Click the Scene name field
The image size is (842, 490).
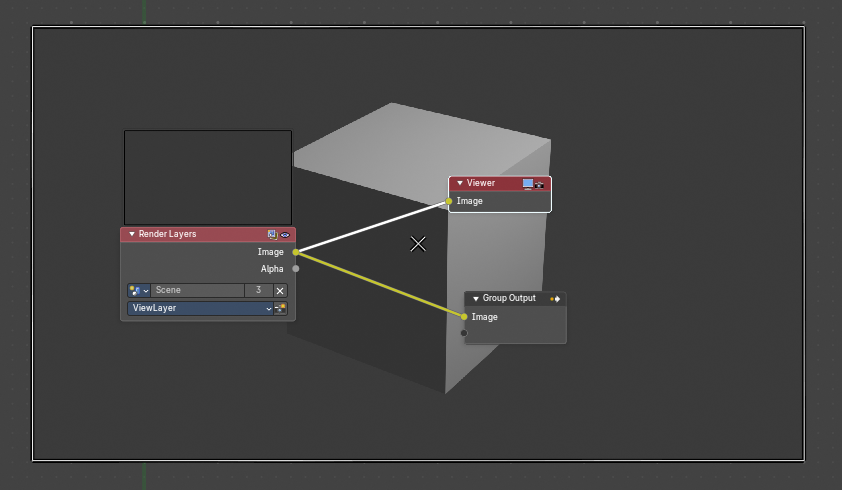pos(198,291)
